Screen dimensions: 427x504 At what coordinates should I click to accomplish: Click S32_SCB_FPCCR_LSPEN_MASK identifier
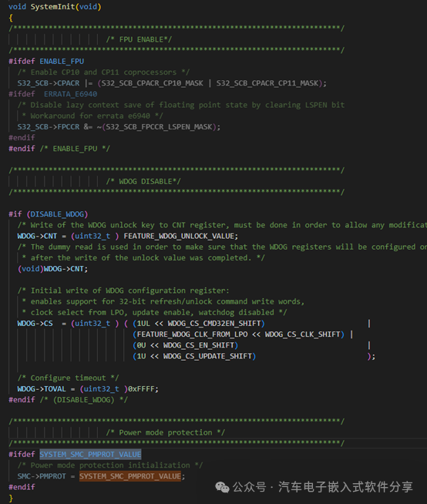(x=159, y=126)
